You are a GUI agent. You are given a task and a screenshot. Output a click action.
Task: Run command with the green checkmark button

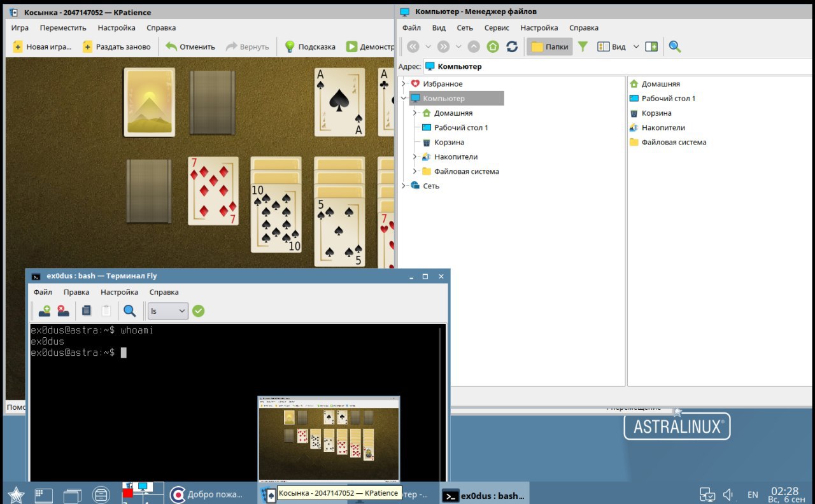(x=199, y=311)
